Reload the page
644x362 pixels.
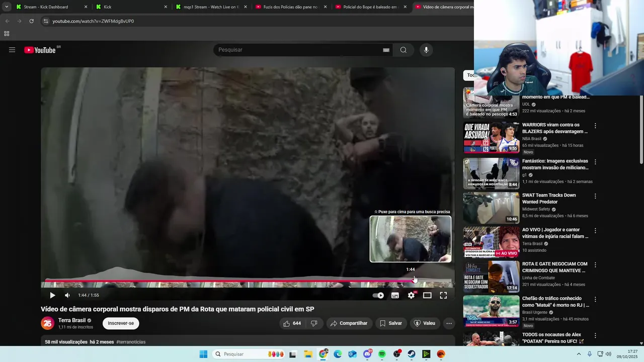pos(31,21)
